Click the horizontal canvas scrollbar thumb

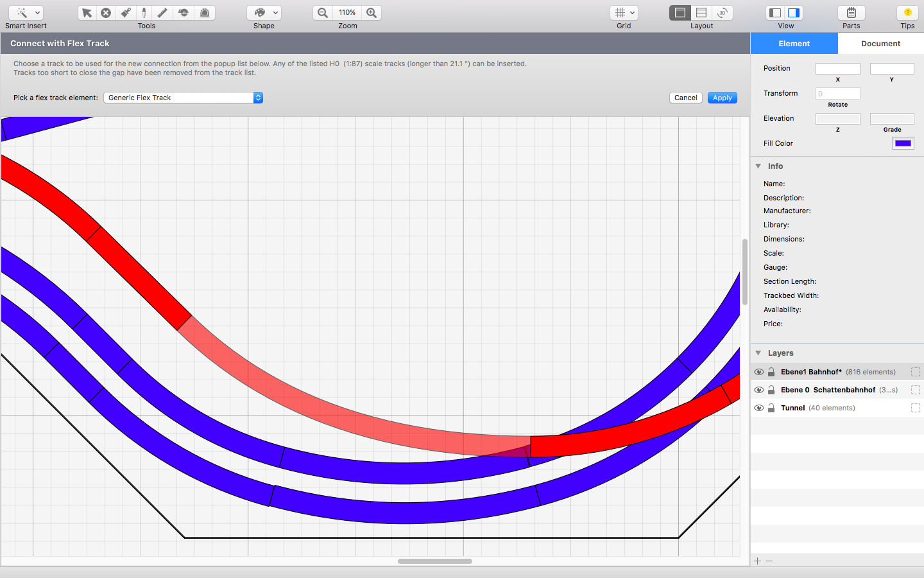(435, 561)
